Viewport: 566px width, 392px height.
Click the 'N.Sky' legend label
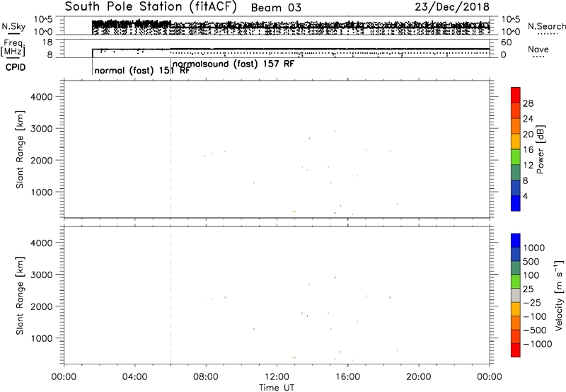(13, 26)
